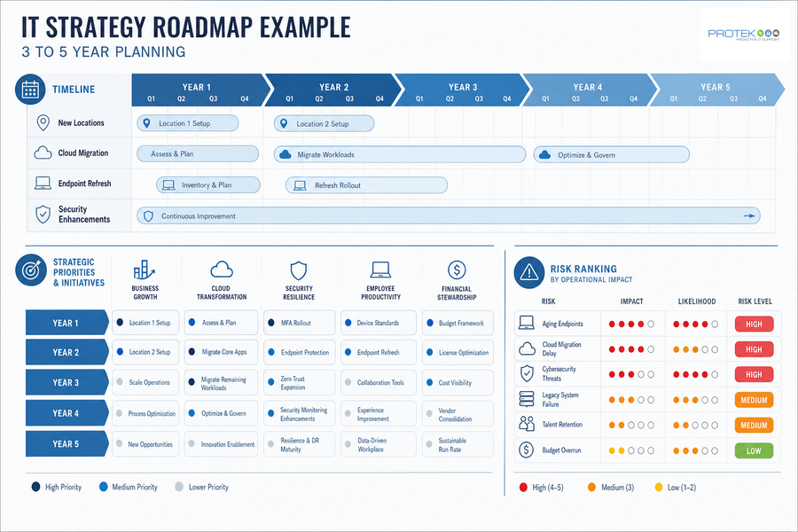The image size is (798, 532).
Task: Click the MFA Rollout cell
Action: [300, 323]
